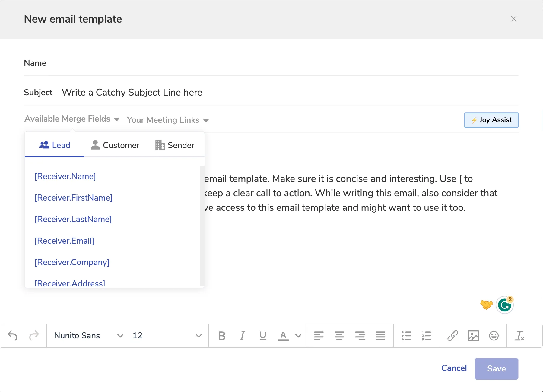Expand the text color options arrow
543x392 pixels.
coord(298,336)
